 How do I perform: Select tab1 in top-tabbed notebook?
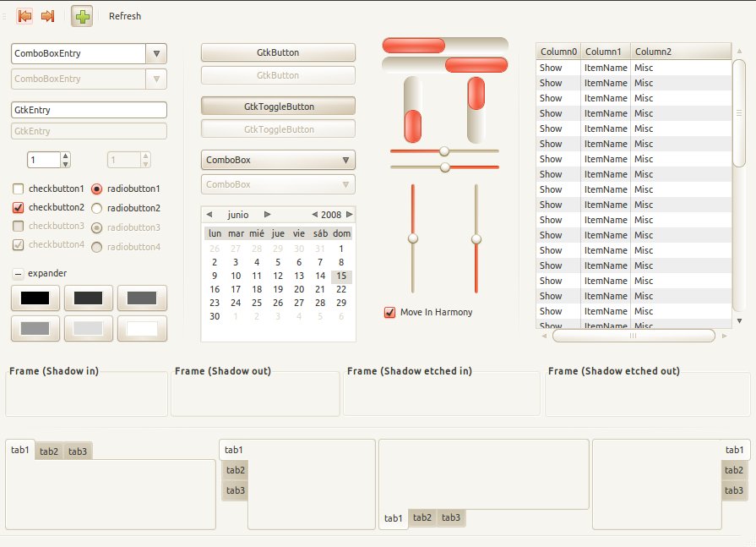20,450
